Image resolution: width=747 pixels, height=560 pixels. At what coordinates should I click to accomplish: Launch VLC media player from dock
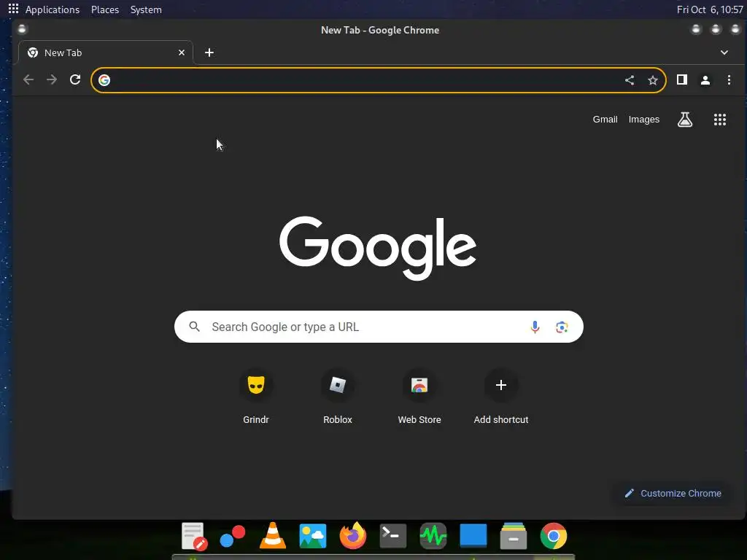click(x=273, y=536)
